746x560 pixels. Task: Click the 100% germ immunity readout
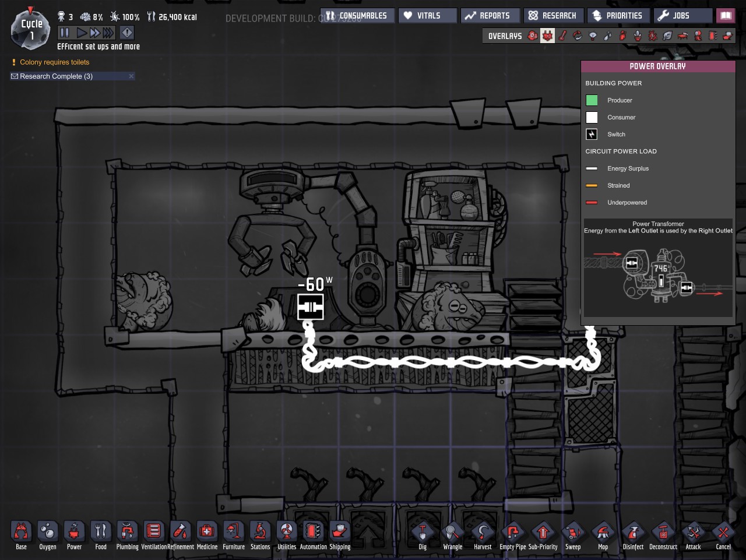click(x=125, y=17)
